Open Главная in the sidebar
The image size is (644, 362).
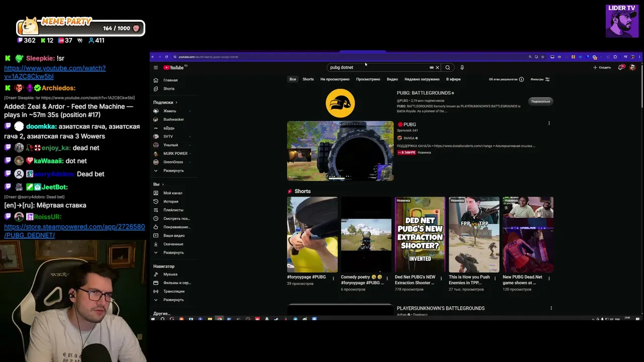(x=171, y=80)
